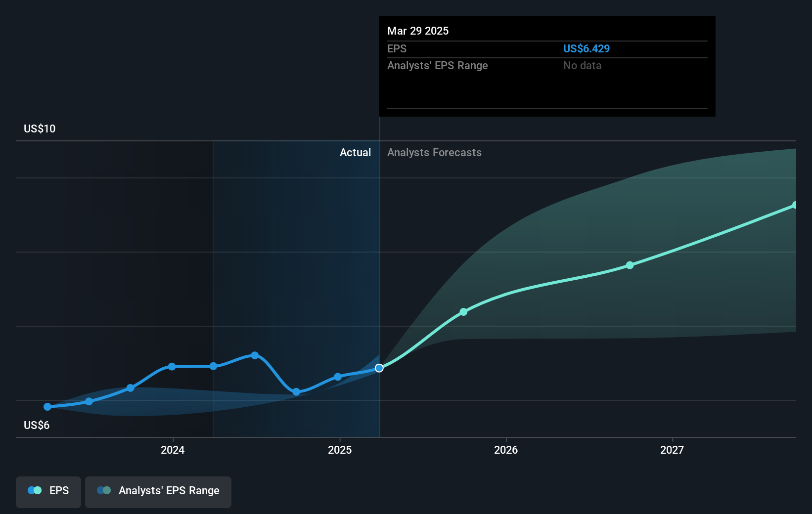The image size is (812, 514).
Task: Select the forecast point in late 2025
Action: pos(463,312)
